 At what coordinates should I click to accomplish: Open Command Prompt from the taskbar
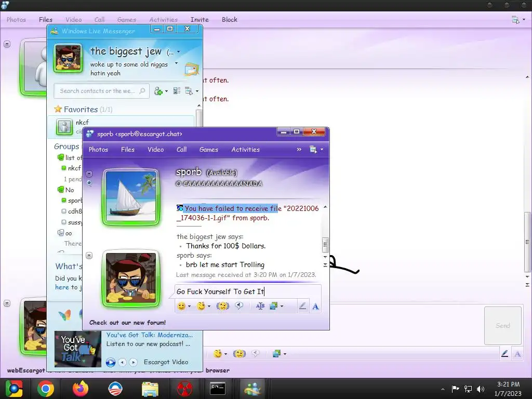218,389
